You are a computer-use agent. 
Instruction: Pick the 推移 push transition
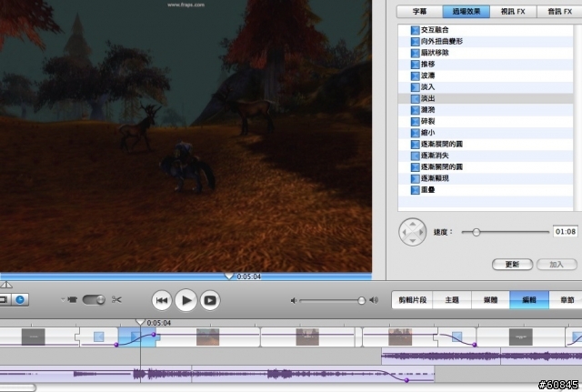pyautogui.click(x=486, y=65)
